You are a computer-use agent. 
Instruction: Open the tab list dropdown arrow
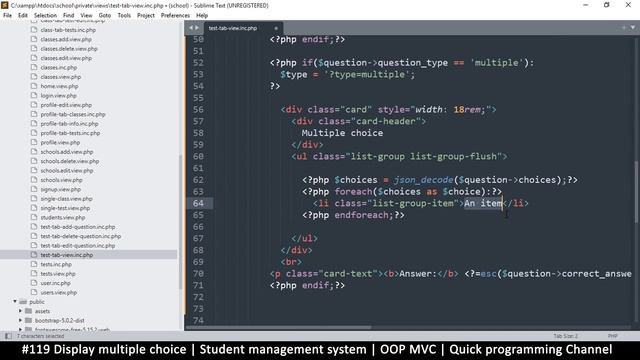(633, 28)
